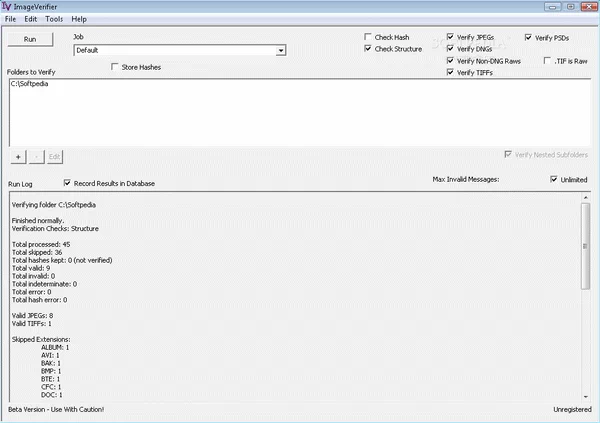Image resolution: width=600 pixels, height=423 pixels.
Task: Click the run log scrollbar up arrow
Action: click(x=585, y=197)
